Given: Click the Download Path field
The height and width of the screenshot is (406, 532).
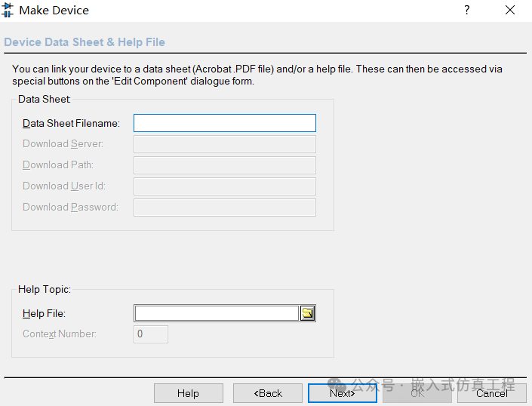Looking at the screenshot, I should tap(225, 165).
